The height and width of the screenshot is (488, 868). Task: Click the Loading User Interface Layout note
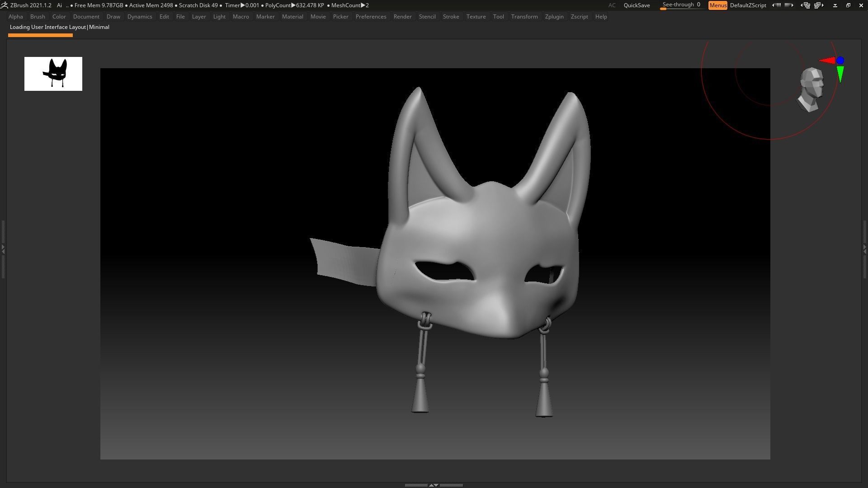[59, 27]
